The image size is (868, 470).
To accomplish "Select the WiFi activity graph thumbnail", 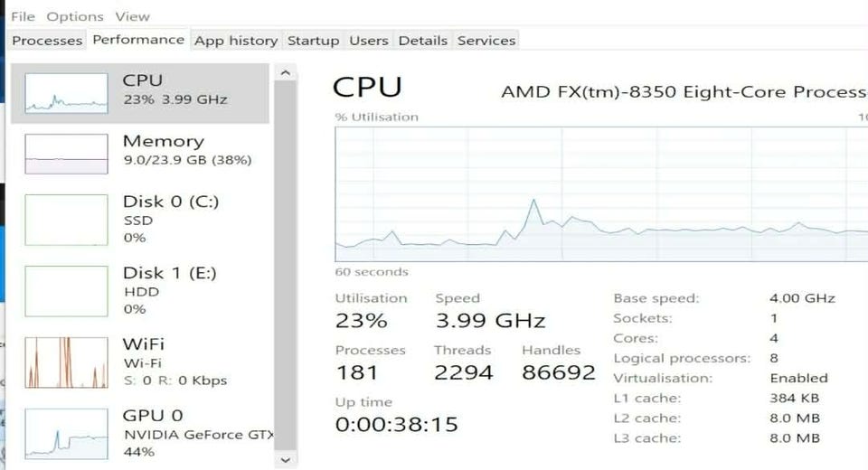I will click(x=66, y=362).
